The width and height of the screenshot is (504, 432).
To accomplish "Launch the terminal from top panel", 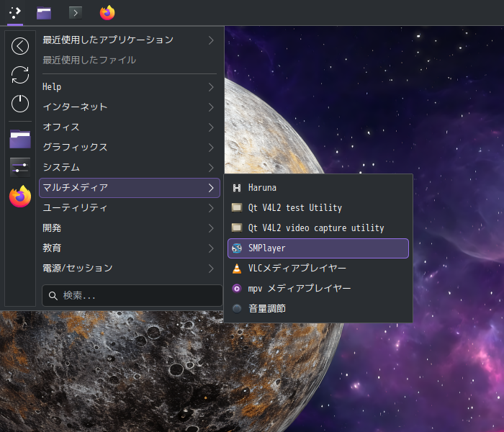I will click(76, 13).
